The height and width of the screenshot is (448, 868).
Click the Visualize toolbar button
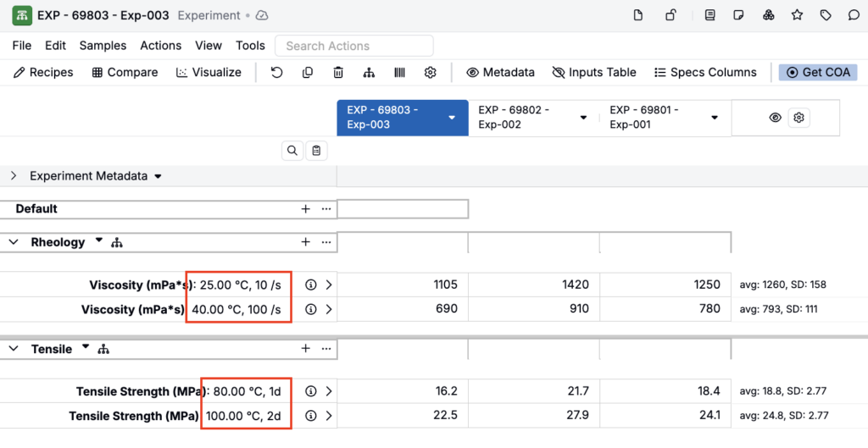pyautogui.click(x=209, y=73)
